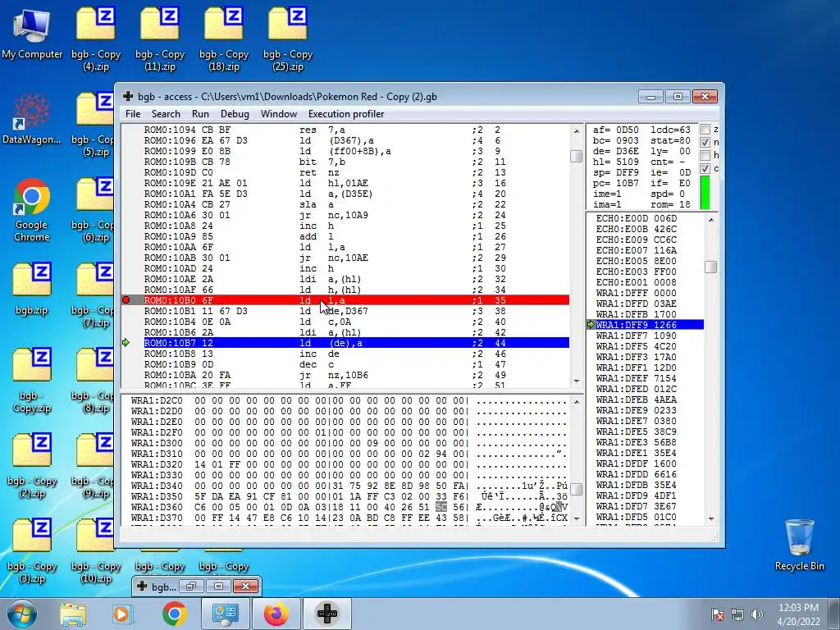Click the breakpoint dot at ROM0:10B0
The width and height of the screenshot is (840, 630).
pyautogui.click(x=126, y=300)
